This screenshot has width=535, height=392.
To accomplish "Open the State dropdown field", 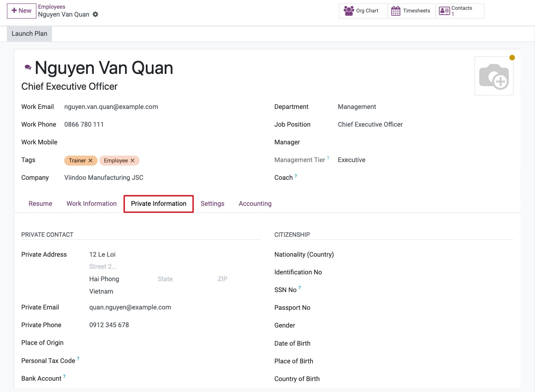I will (185, 279).
